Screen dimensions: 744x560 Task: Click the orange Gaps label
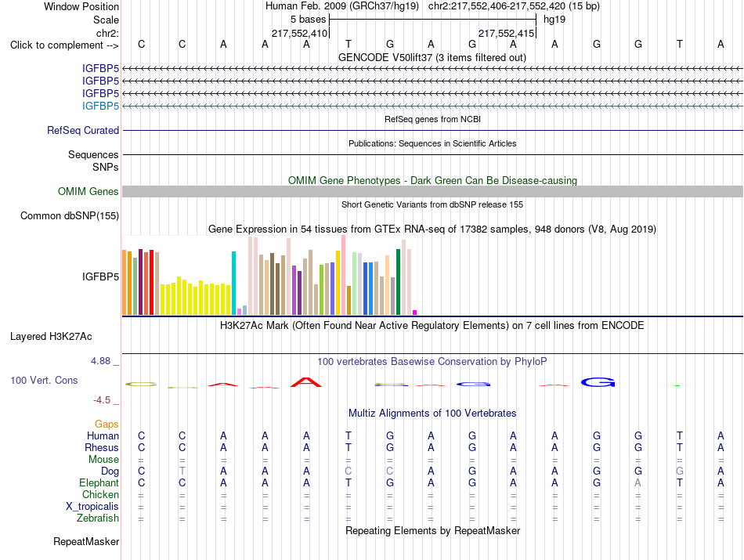(x=107, y=424)
